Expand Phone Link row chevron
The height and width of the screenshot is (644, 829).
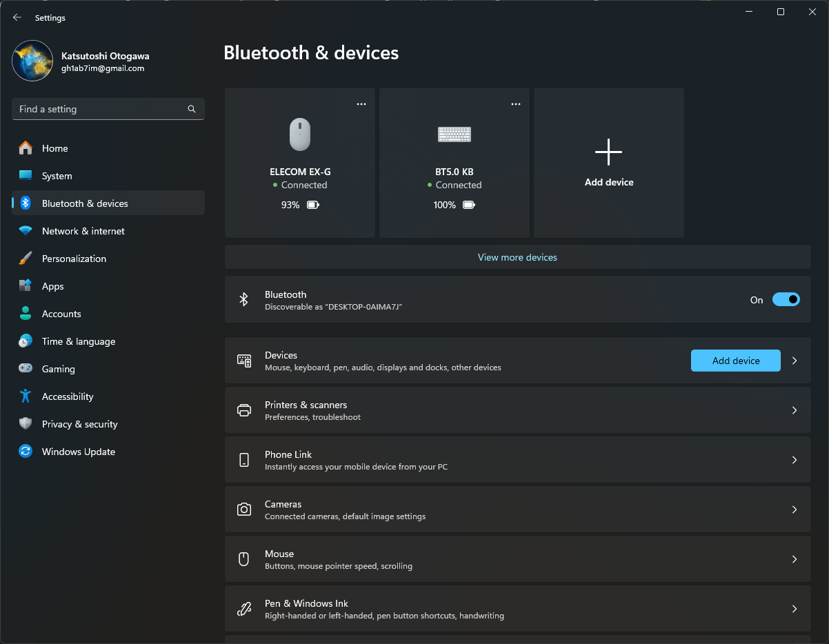pos(795,460)
